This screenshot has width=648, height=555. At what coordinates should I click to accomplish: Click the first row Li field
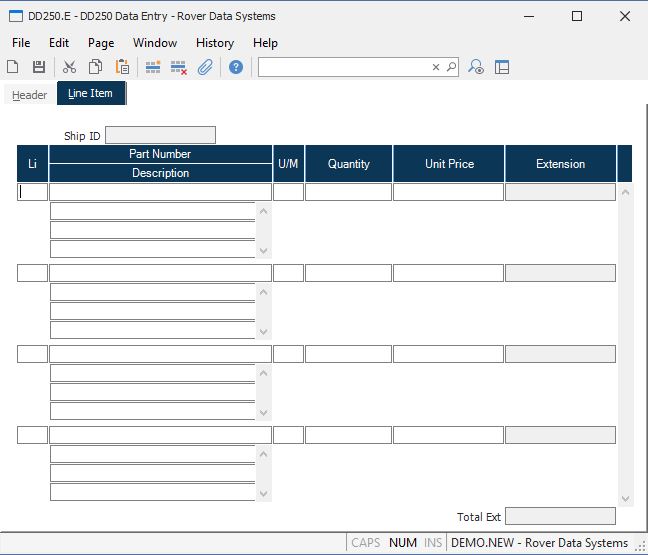coord(32,192)
